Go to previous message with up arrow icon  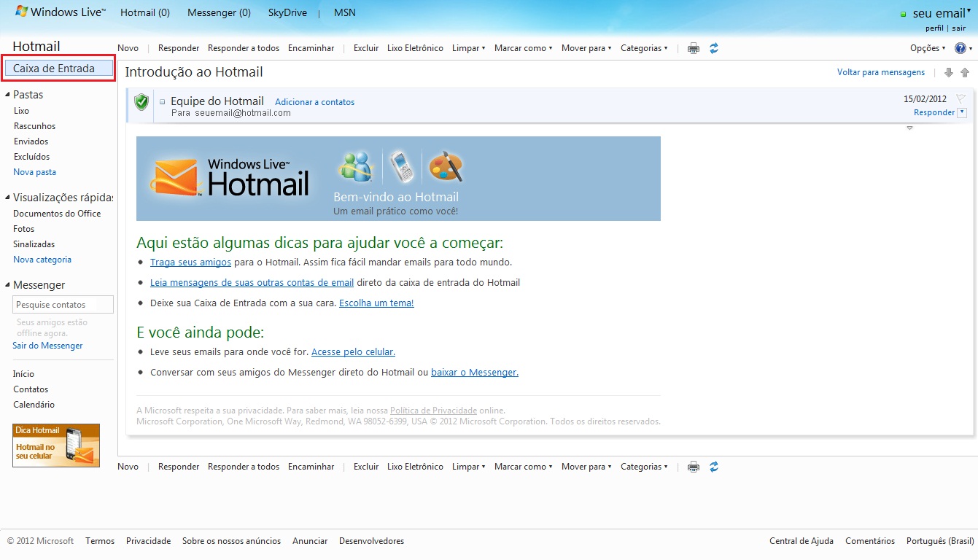(965, 72)
